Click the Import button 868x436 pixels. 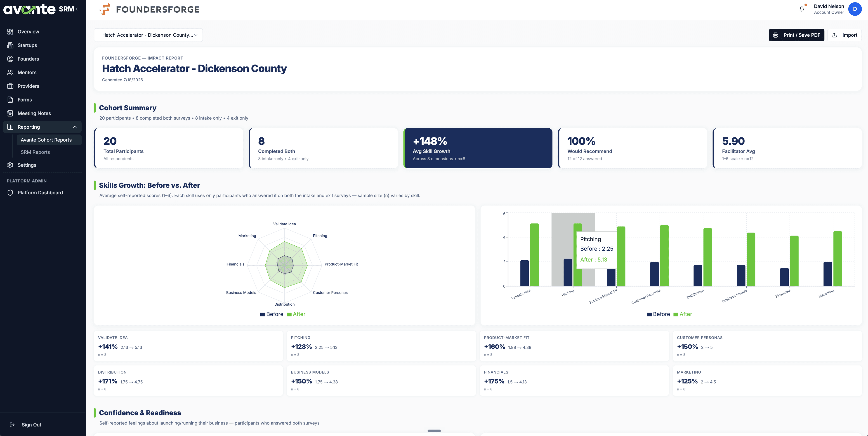click(844, 35)
